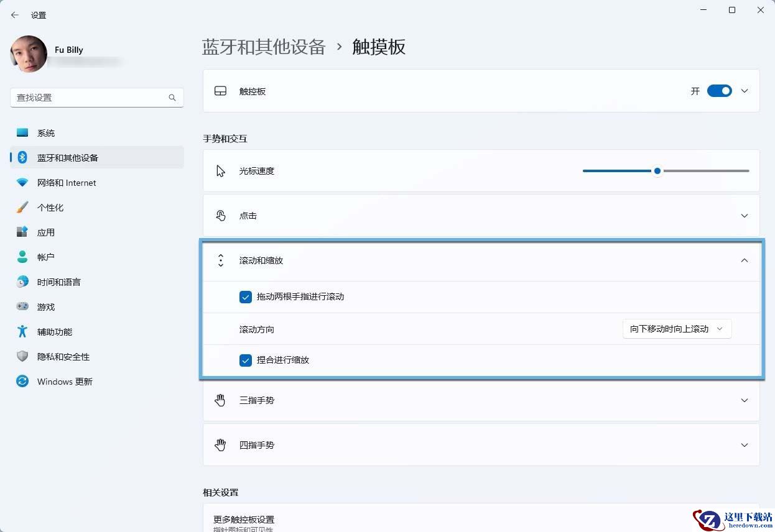Go to 蓝牙和其他设备 breadcrumb link
Screen dimensions: 775x532
click(x=264, y=47)
